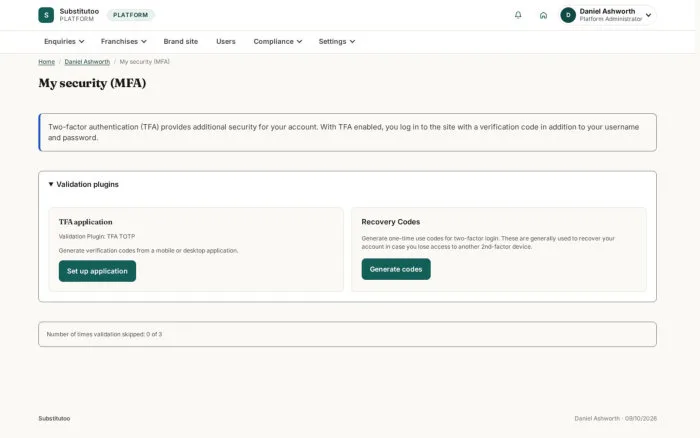Follow the Daniel Ashworth breadcrumb link
This screenshot has height=438, width=700.
(87, 62)
